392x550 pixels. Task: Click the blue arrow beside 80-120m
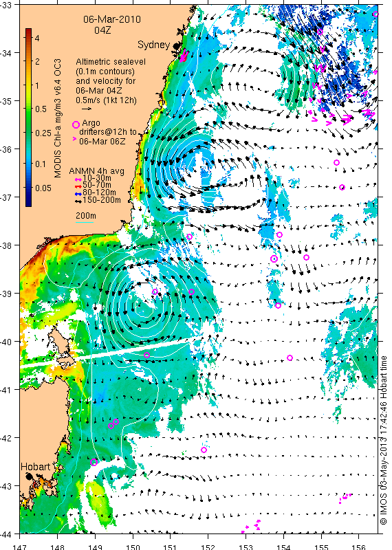78,194
